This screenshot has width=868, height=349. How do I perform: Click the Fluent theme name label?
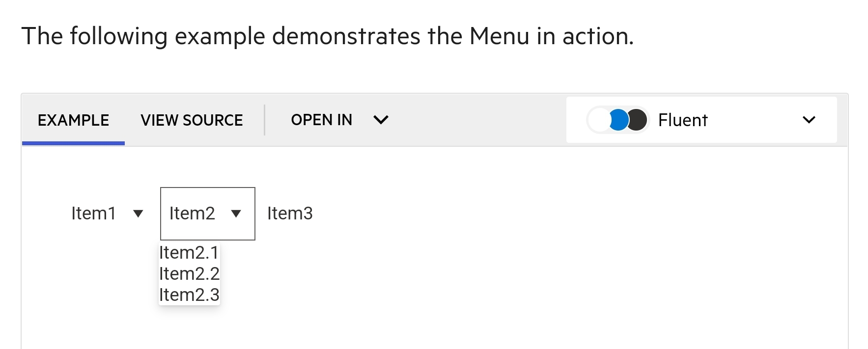(x=683, y=120)
